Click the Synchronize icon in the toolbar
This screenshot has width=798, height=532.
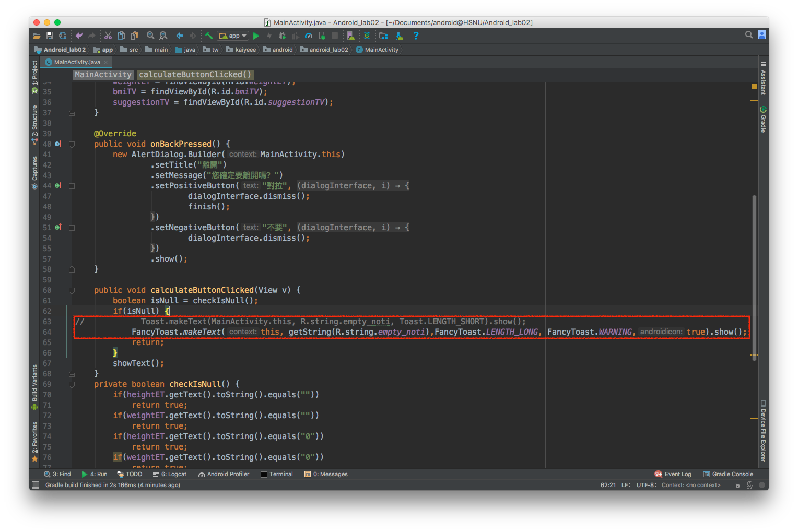[63, 36]
